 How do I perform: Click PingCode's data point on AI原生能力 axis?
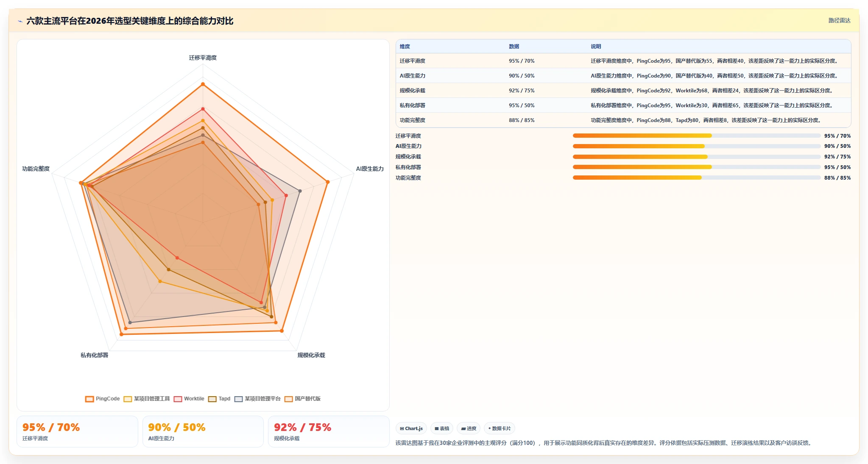tap(327, 182)
